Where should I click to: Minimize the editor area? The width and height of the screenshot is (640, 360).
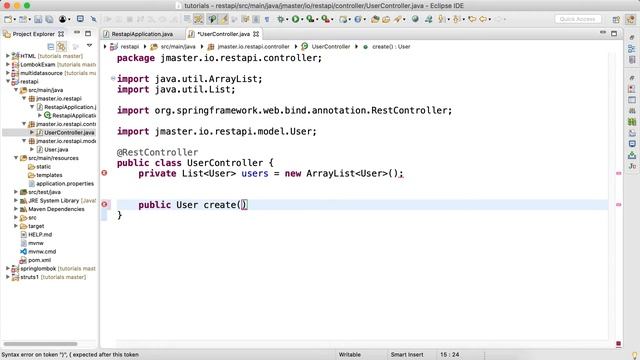click(x=603, y=33)
